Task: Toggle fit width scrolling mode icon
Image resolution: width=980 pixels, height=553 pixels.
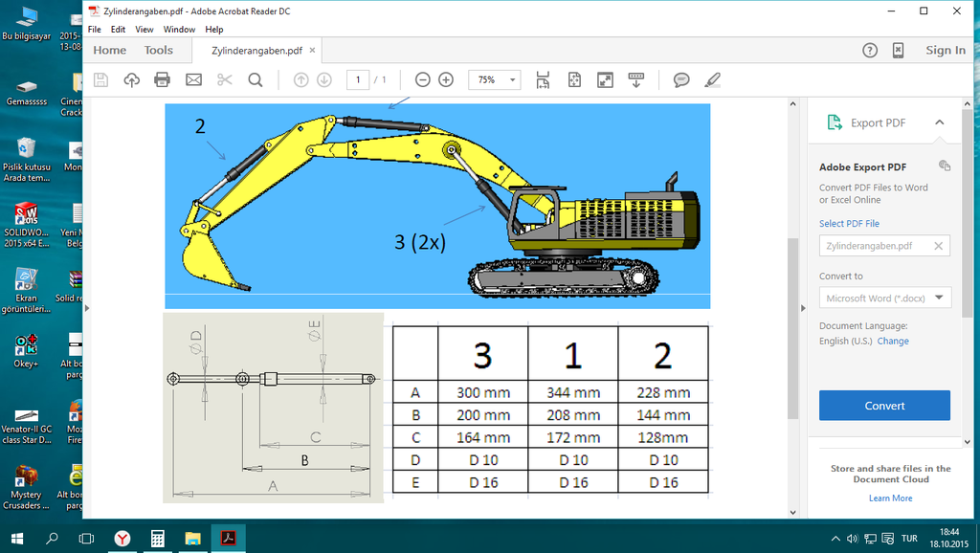Action: point(543,79)
